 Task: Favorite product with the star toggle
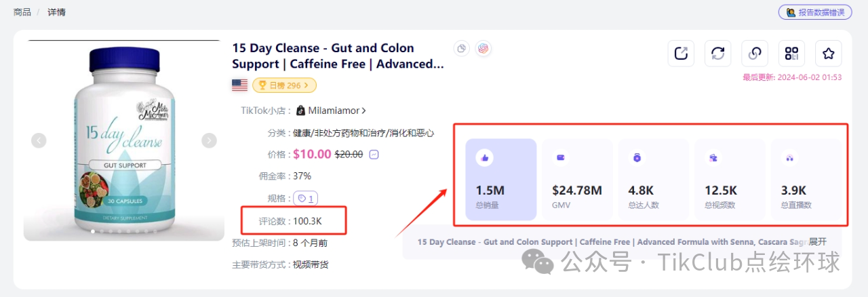(828, 53)
